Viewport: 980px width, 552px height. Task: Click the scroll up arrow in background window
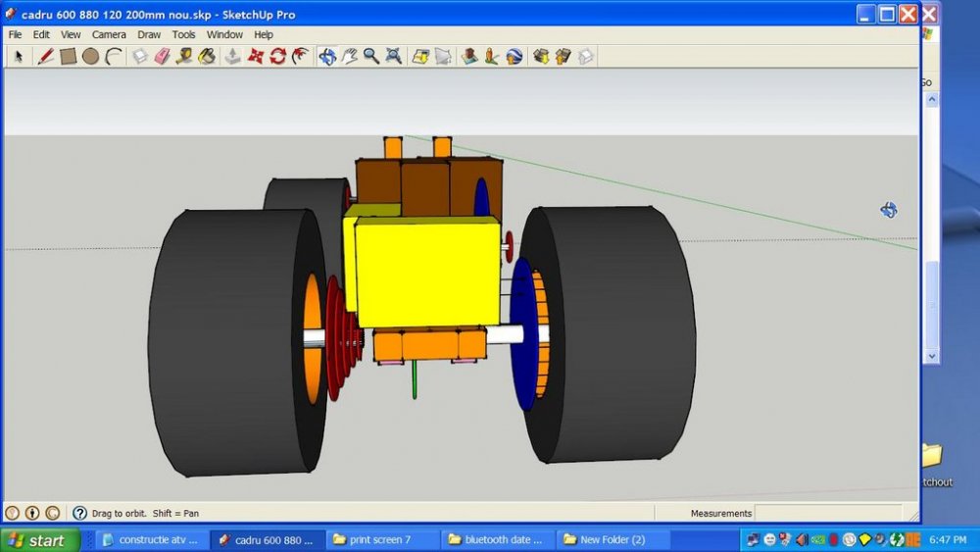pos(931,100)
